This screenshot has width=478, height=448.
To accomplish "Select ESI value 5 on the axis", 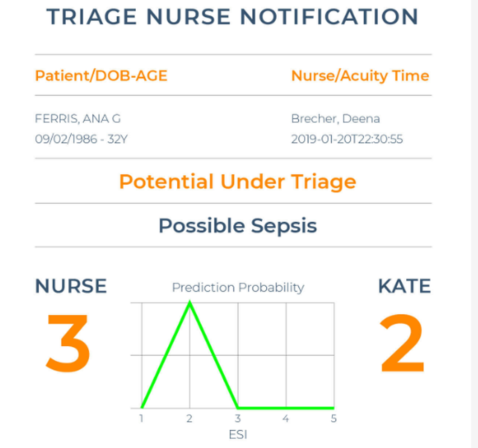I will (x=334, y=418).
